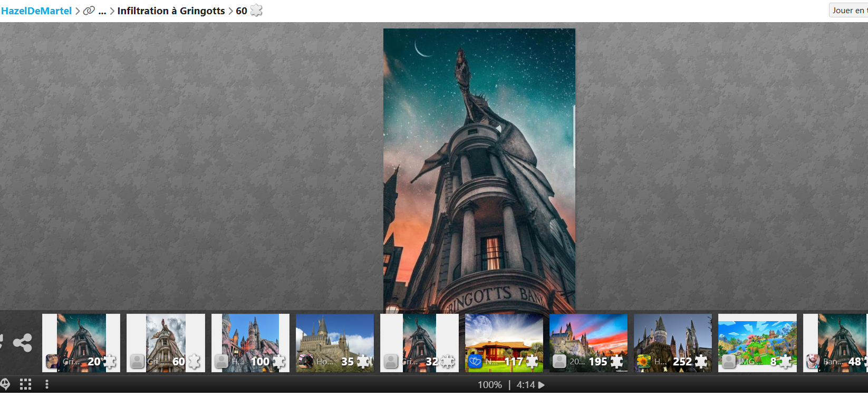This screenshot has width=868, height=396.
Task: Click the chain link icon in the breadcrumb
Action: (89, 11)
